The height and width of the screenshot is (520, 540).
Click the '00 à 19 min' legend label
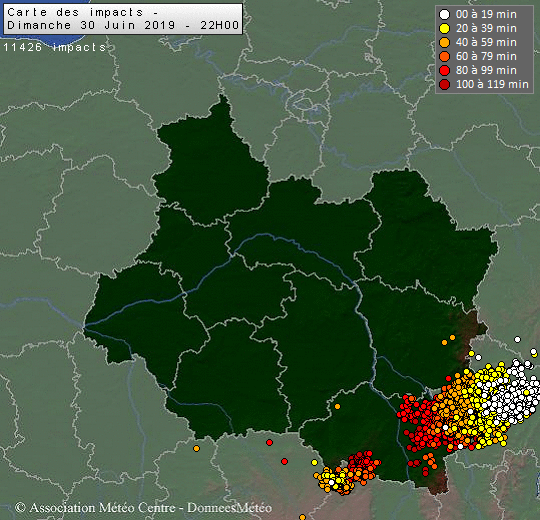486,14
